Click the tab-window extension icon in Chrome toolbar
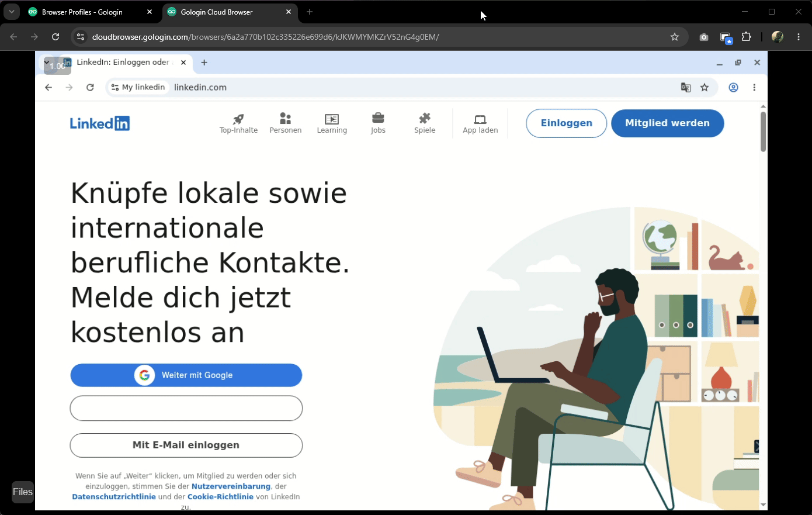Image resolution: width=812 pixels, height=515 pixels. click(x=726, y=37)
